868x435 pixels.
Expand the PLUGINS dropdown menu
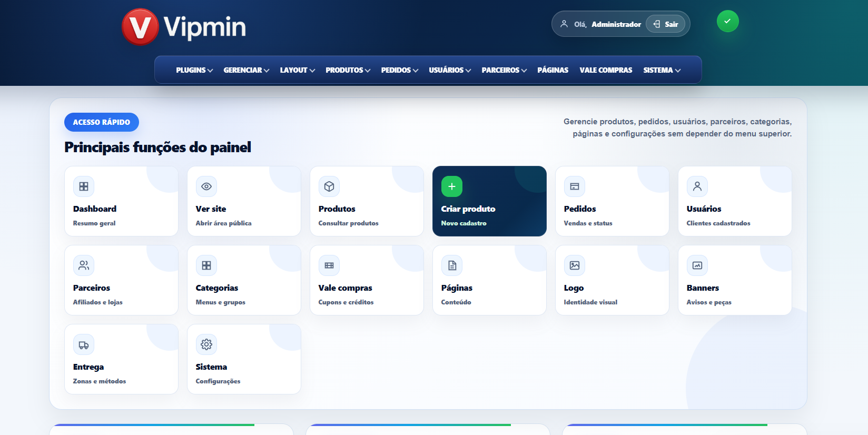(x=194, y=70)
